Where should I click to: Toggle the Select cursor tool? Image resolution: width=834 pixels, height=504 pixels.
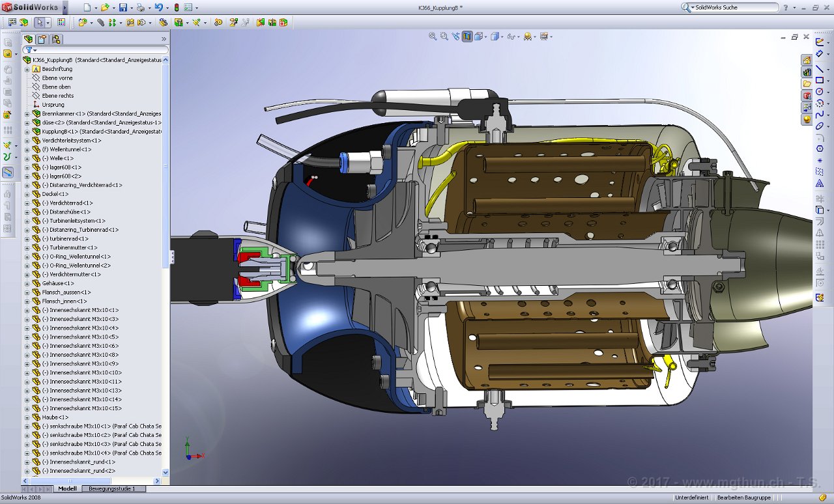[39, 22]
